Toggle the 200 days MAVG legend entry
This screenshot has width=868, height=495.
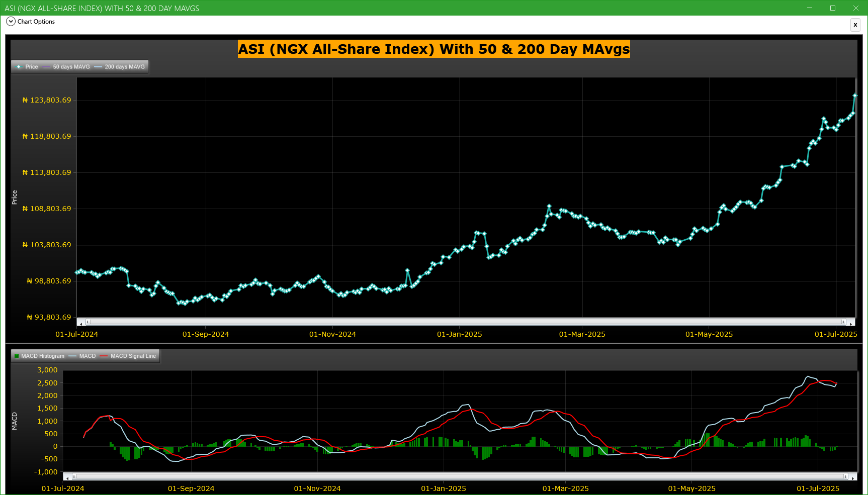coord(120,67)
